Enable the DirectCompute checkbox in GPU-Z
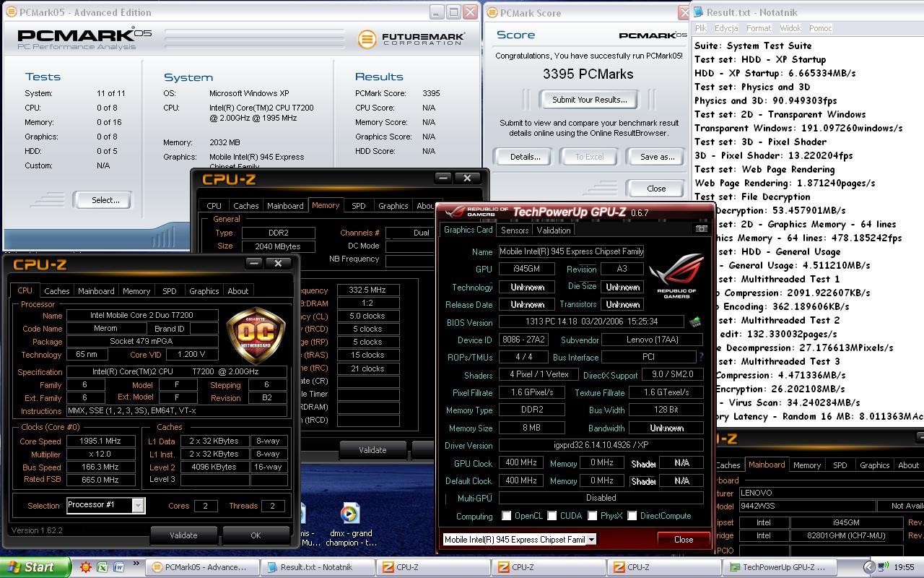 (x=632, y=516)
